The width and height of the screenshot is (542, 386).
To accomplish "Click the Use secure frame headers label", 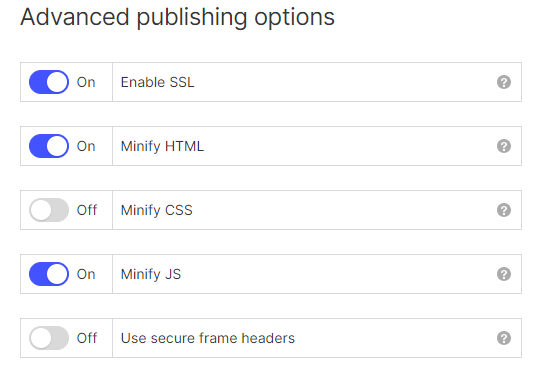I will 208,338.
